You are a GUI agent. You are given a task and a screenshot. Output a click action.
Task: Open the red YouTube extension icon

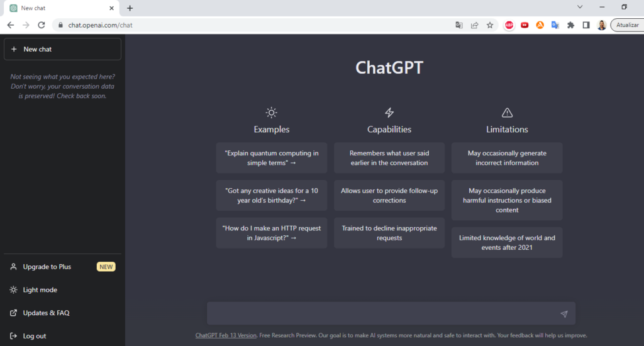point(525,25)
